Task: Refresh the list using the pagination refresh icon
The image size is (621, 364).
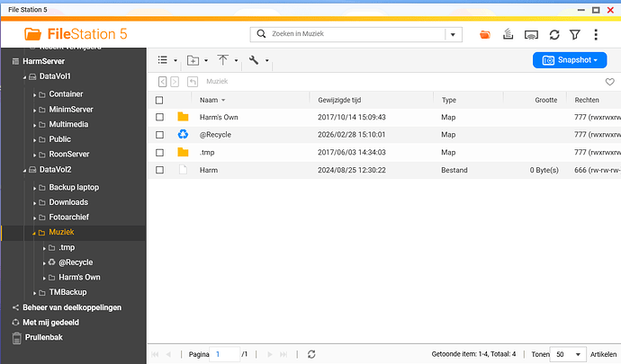Action: 311,354
